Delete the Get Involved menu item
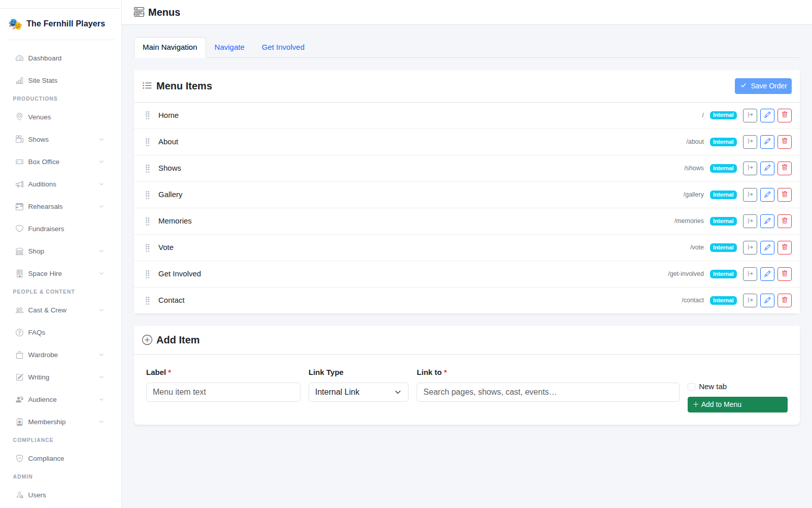Image resolution: width=812 pixels, height=508 pixels. (785, 274)
